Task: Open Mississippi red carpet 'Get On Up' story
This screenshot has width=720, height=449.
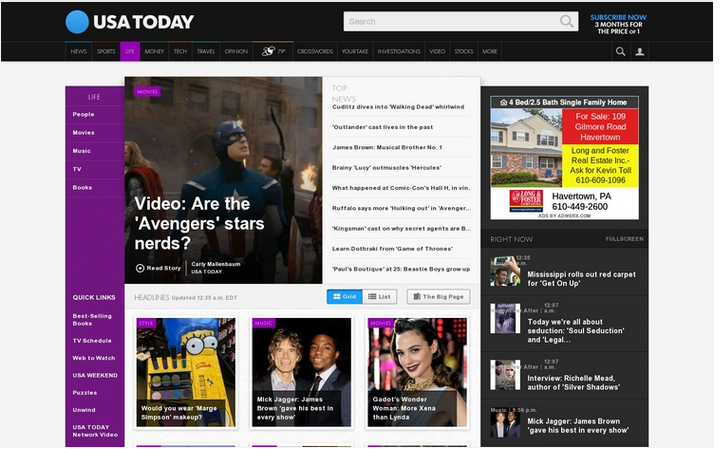Action: tap(581, 279)
